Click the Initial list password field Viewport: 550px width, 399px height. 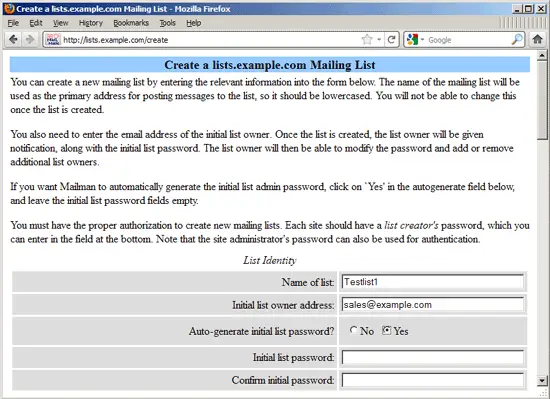tap(432, 357)
